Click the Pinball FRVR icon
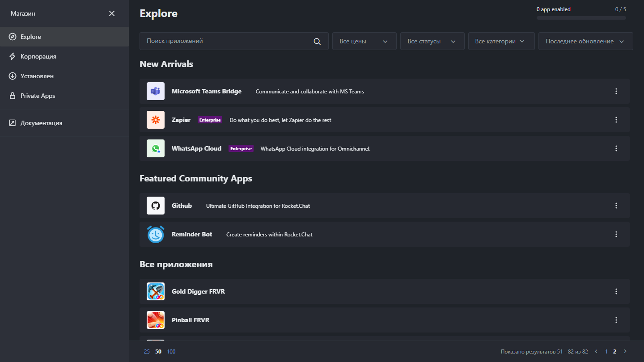 pos(156,320)
